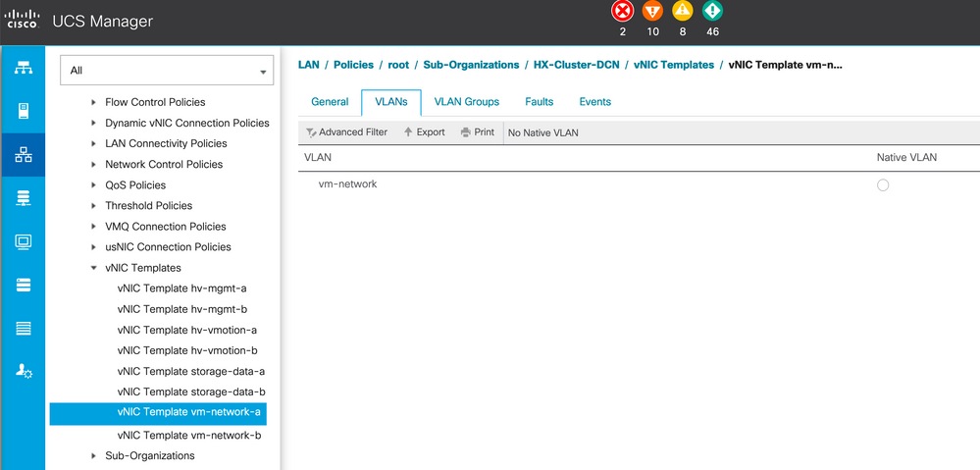The height and width of the screenshot is (470, 980).
Task: Expand VMQ Connection Policies
Action: pyautogui.click(x=93, y=227)
